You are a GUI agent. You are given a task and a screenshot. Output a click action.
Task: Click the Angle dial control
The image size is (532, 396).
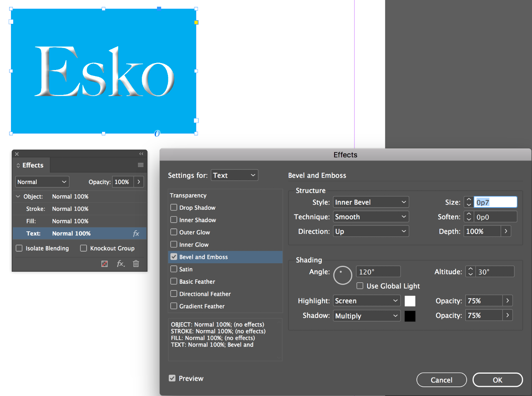[343, 275]
